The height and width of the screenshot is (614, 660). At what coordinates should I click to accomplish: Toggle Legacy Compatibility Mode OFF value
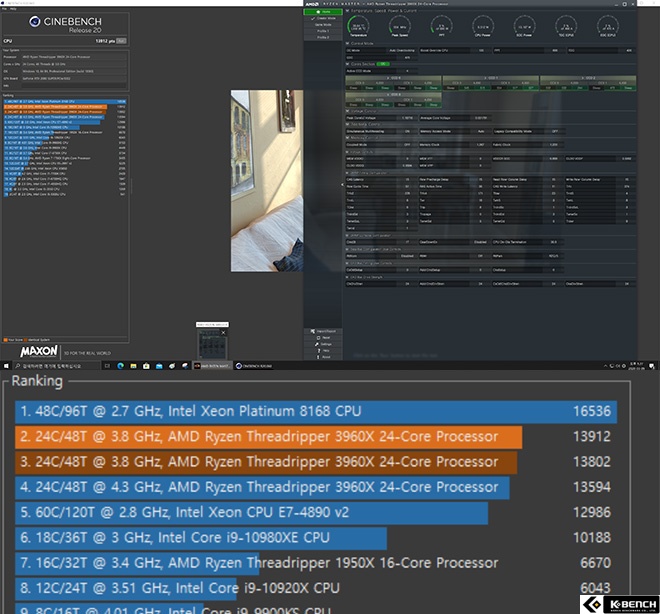pyautogui.click(x=555, y=131)
